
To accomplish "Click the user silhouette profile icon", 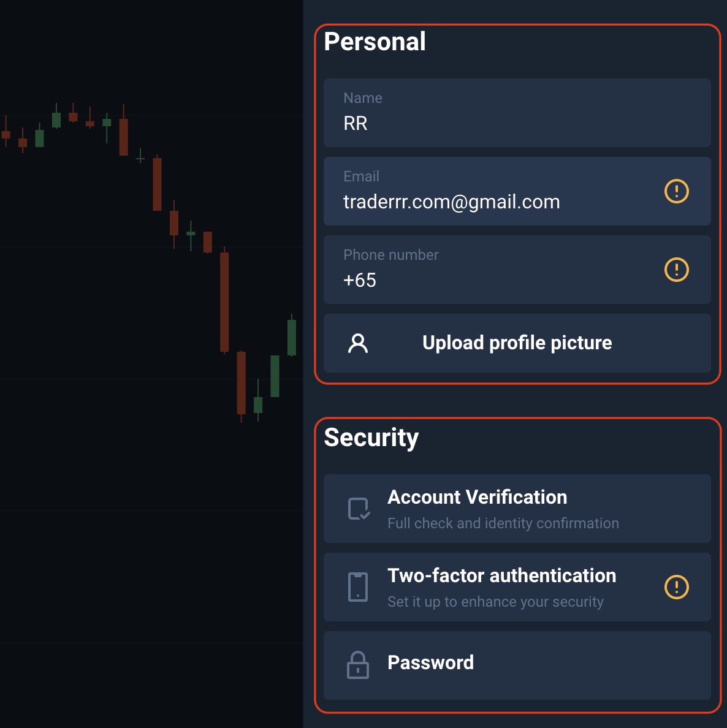I will pos(358,343).
